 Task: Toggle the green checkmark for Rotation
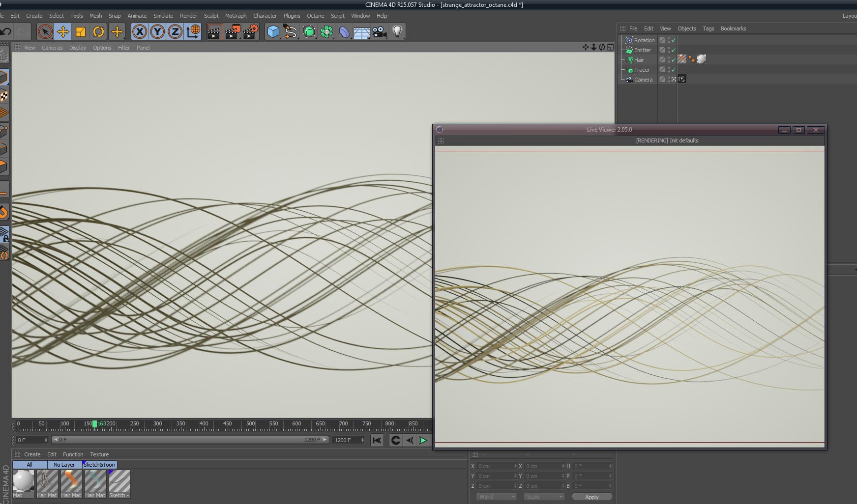(x=674, y=40)
